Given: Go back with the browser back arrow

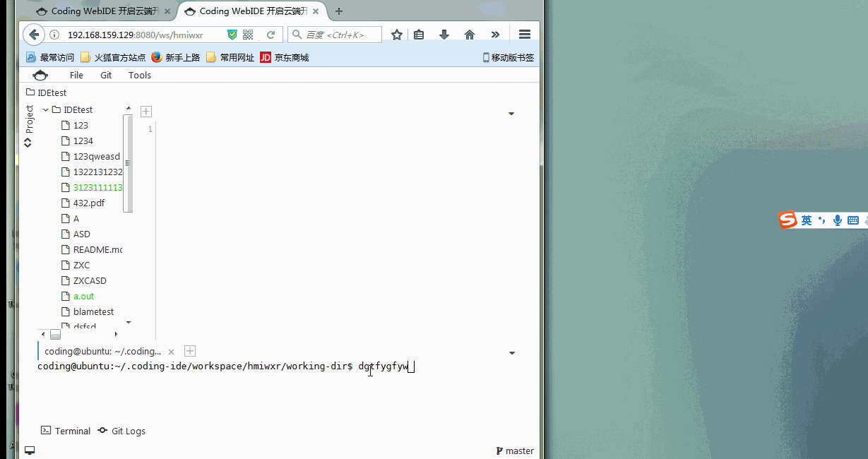Looking at the screenshot, I should point(34,35).
